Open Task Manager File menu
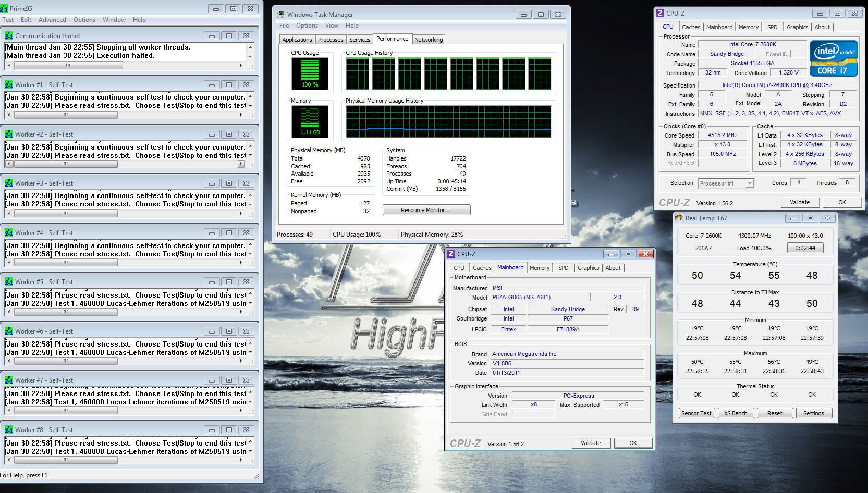 284,26
